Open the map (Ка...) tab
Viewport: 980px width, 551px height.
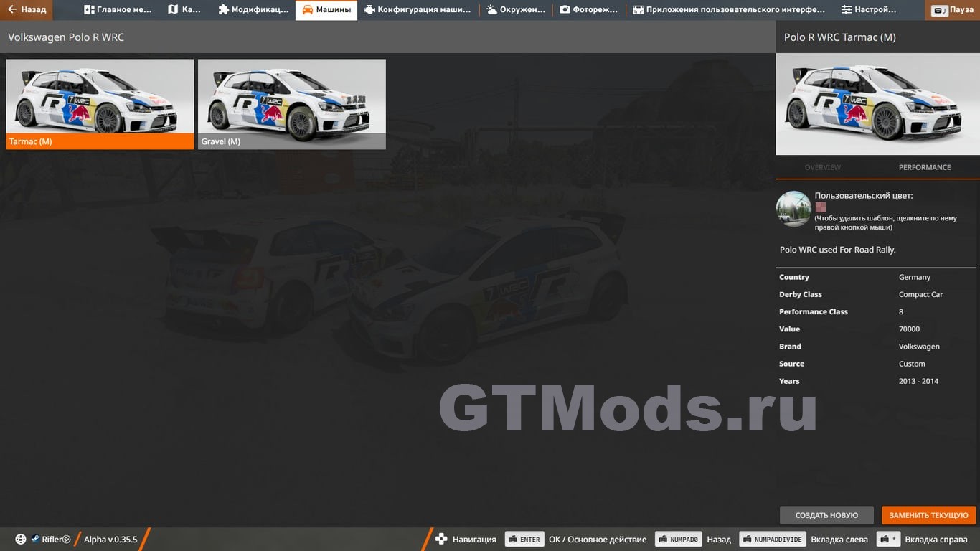184,10
